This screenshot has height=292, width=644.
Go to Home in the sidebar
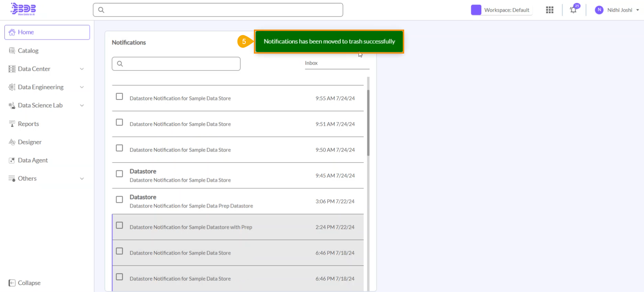point(26,32)
